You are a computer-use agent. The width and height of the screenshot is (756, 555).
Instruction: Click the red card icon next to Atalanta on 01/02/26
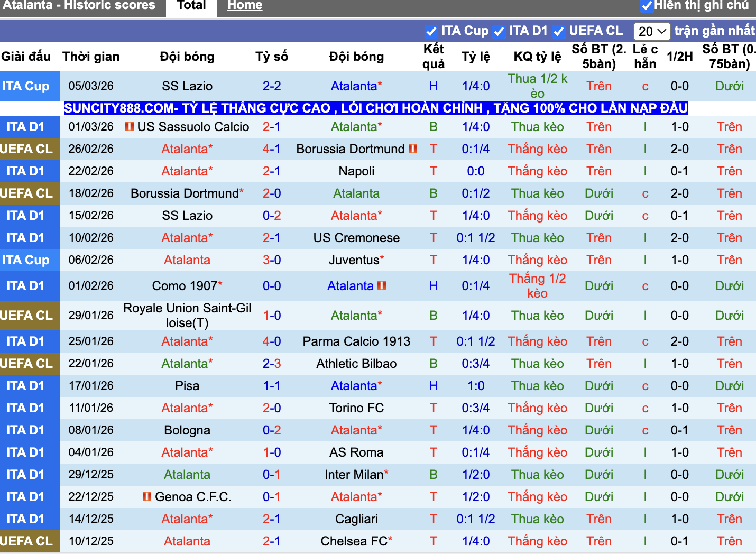point(381,286)
